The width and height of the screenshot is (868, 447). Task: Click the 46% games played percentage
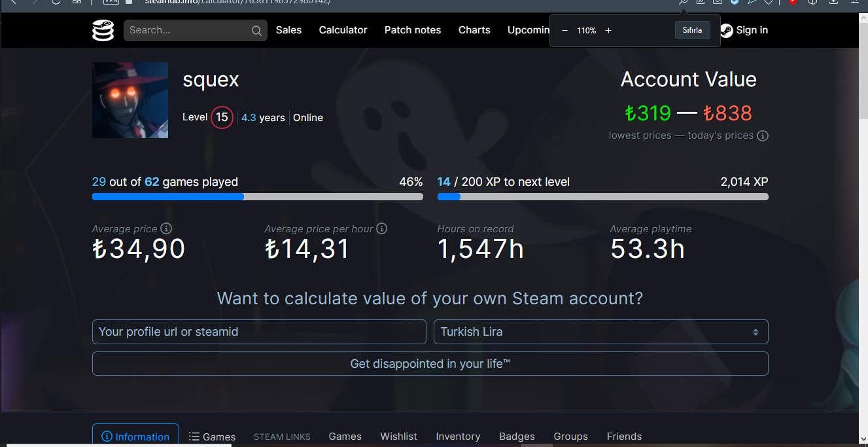point(411,182)
